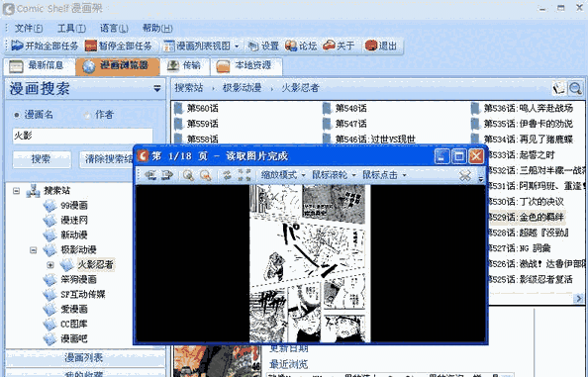Open the 漫画列表视图 dropdown arrow
Screen dimensions: 588x377
[237, 47]
